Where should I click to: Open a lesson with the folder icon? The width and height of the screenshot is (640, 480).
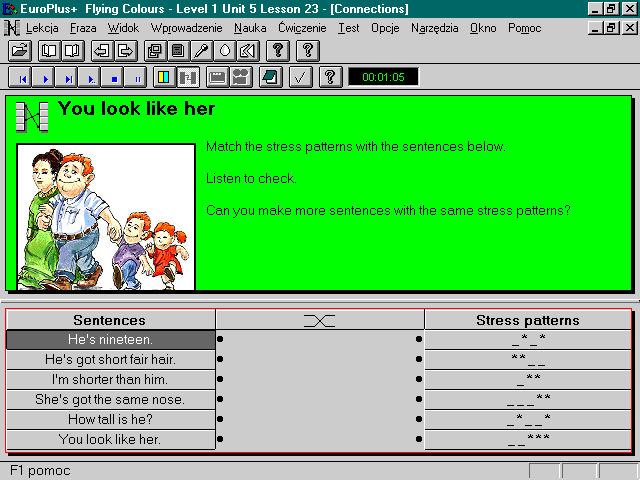[x=20, y=51]
